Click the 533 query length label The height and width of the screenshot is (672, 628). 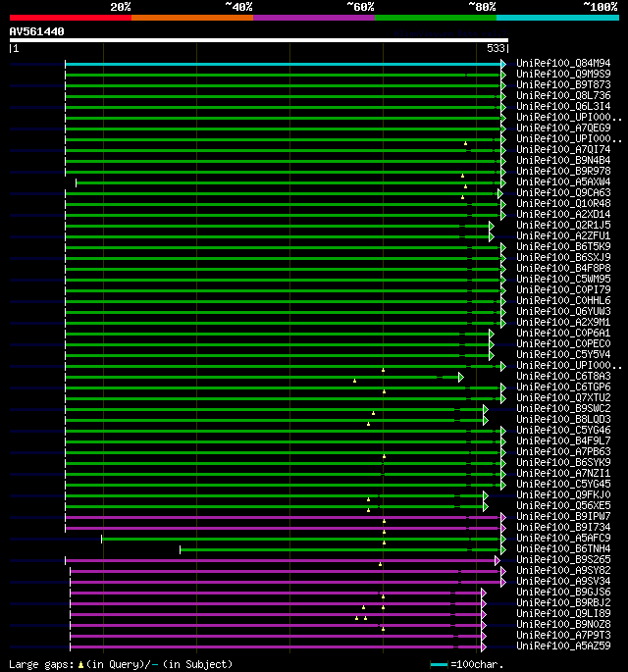tap(496, 48)
